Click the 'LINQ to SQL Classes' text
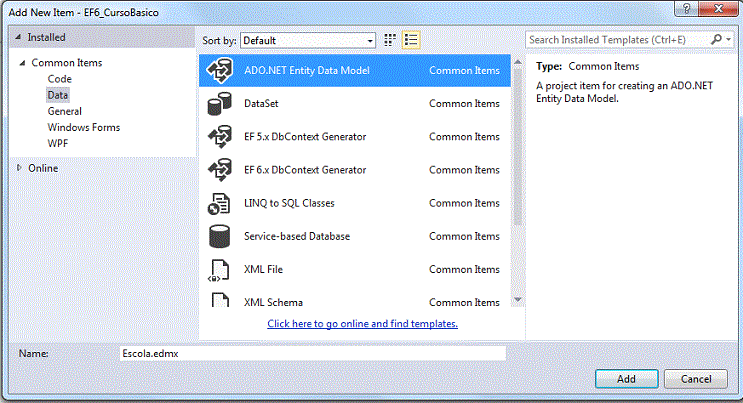743x403 pixels. [x=289, y=203]
